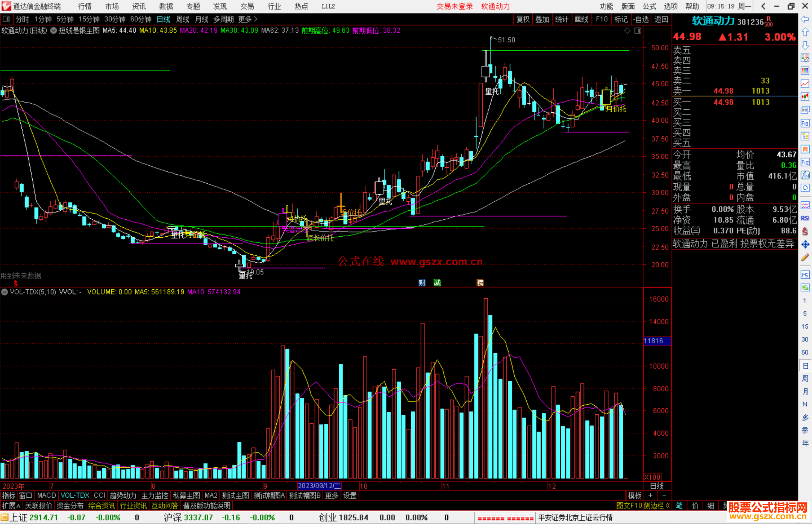Click the zoom-in plus button next to 模板
This screenshot has height=524, width=812.
[650, 495]
